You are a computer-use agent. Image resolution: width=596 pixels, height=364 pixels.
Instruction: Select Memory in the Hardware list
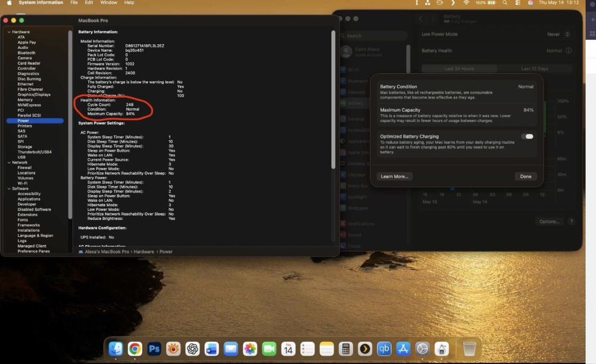[x=25, y=100]
